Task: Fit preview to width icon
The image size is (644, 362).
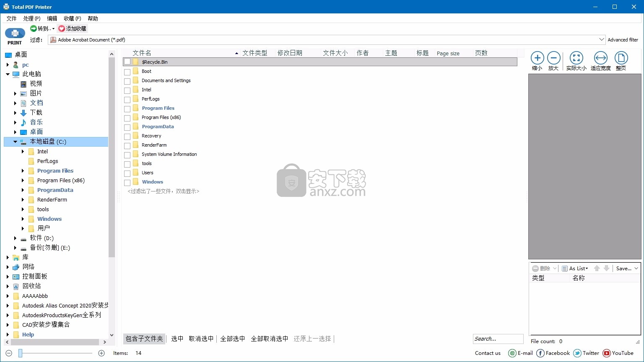Action: 601,58
